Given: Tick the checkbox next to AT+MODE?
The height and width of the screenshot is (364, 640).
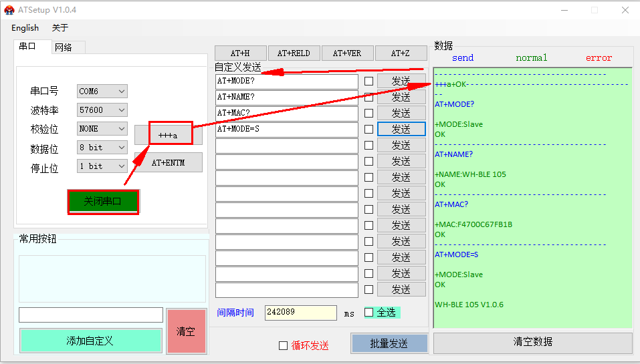Looking at the screenshot, I should 368,81.
